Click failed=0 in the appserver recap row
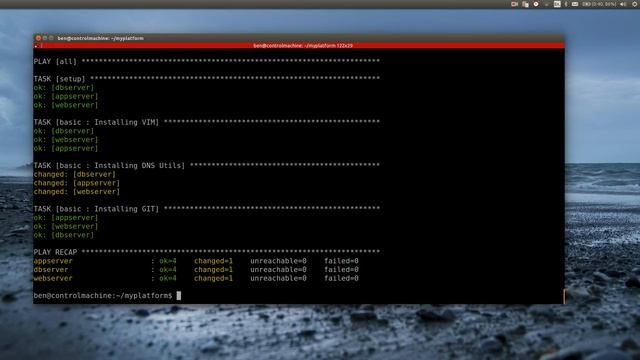 (341, 261)
